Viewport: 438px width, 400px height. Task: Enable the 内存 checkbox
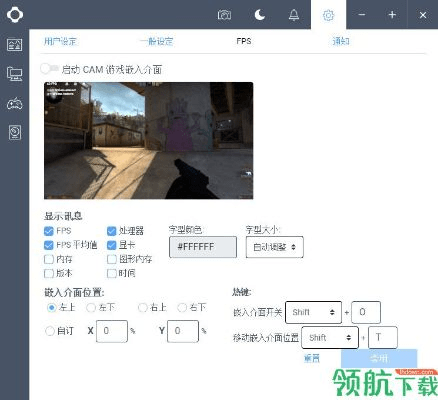pyautogui.click(x=49, y=259)
